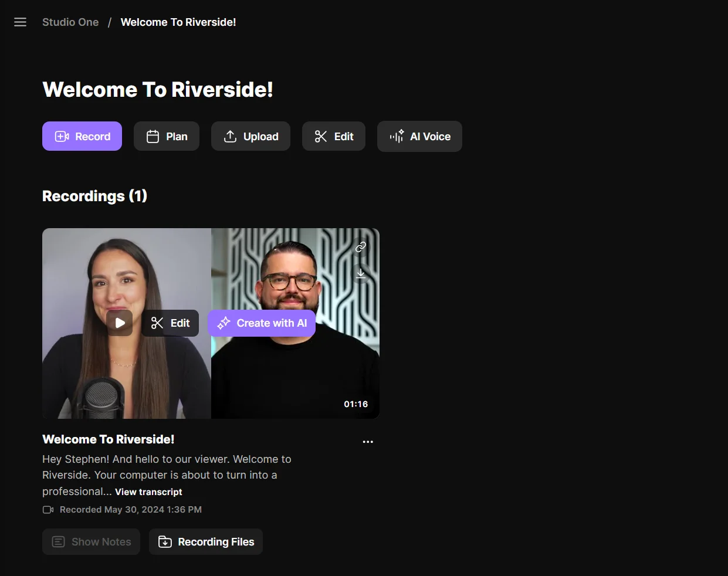Click the Upload button

pos(250,137)
